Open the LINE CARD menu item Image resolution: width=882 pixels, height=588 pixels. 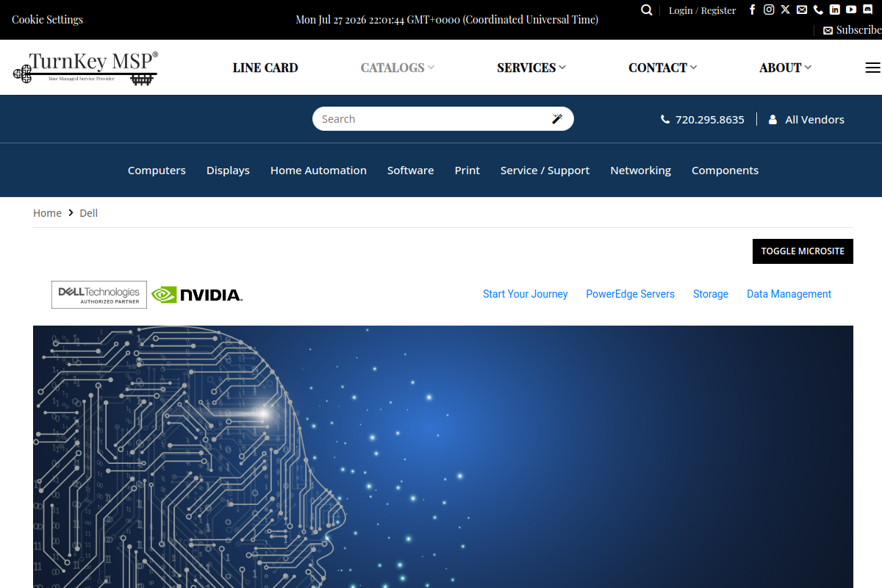click(265, 68)
